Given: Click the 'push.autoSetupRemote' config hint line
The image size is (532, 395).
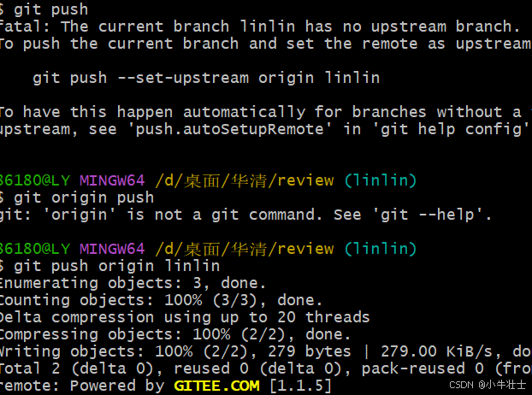Looking at the screenshot, I should 264,129.
